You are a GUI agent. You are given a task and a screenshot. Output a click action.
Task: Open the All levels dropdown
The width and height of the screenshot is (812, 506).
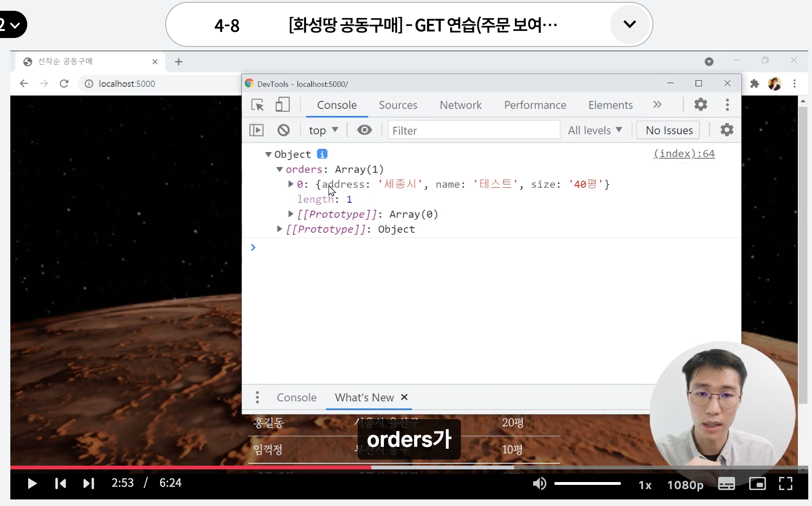tap(595, 130)
